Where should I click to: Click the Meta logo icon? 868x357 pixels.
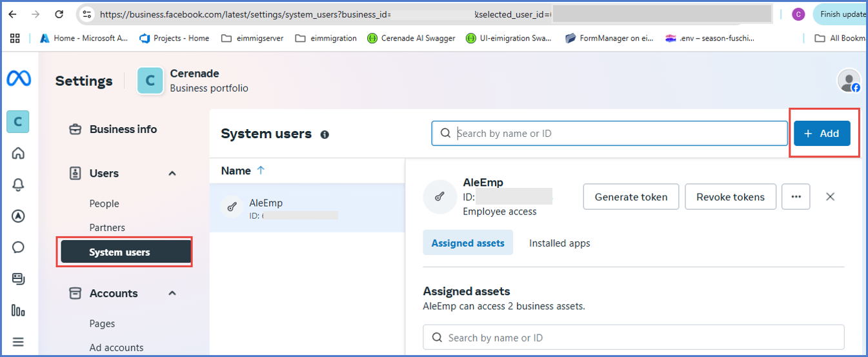pyautogui.click(x=19, y=79)
